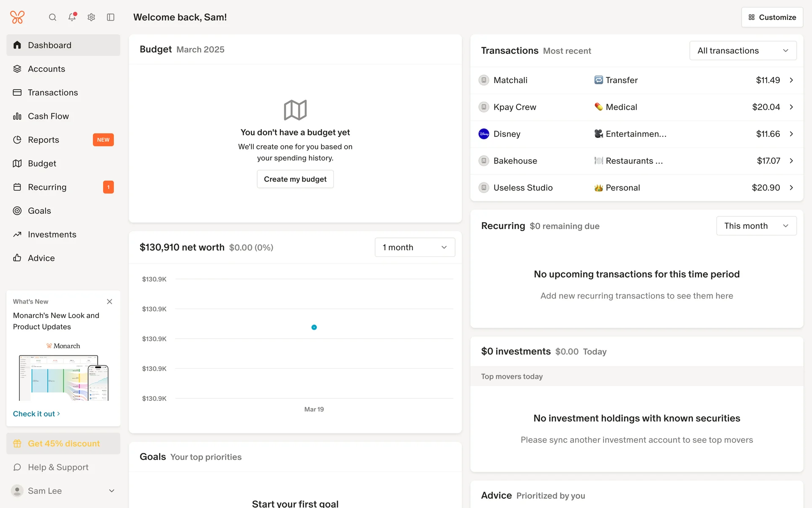Click the Check it out link

(36, 414)
